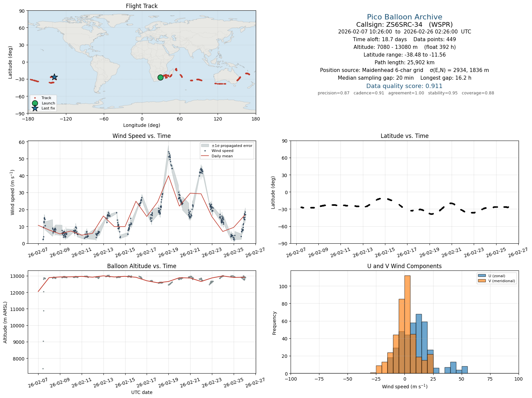Screen dimensions: 532x398
Task: Click the precision=0.87 sub-score text
Action: click(333, 93)
